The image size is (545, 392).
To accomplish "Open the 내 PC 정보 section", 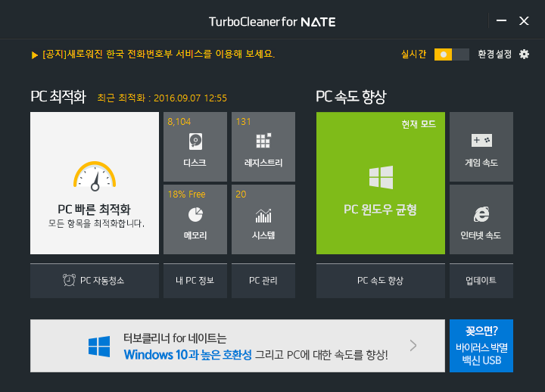I will (x=195, y=281).
